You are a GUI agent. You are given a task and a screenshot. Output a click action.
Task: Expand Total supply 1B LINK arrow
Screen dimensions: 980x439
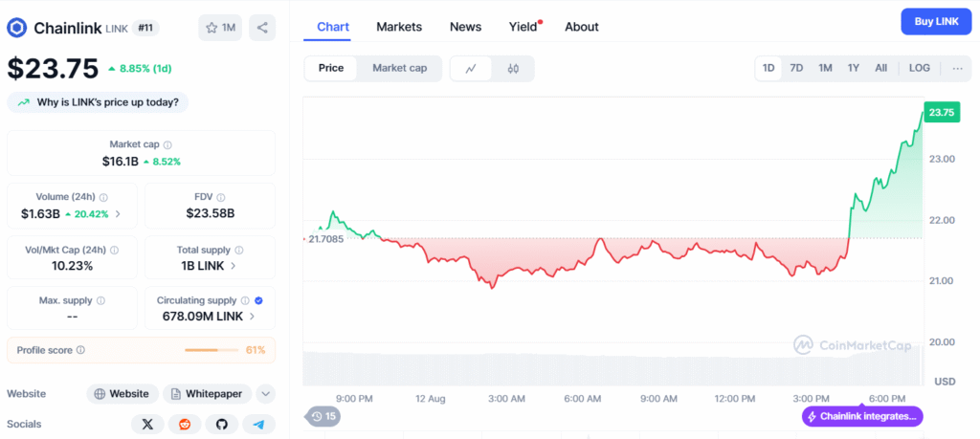click(234, 265)
